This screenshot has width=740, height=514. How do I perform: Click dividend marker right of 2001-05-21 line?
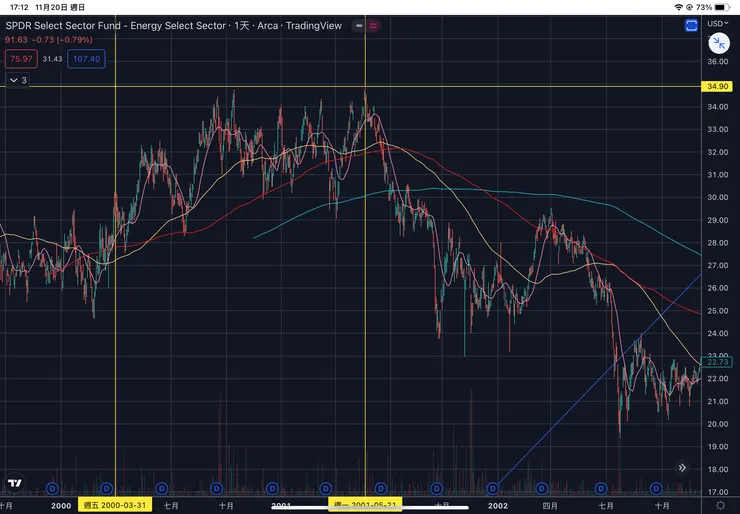point(381,488)
